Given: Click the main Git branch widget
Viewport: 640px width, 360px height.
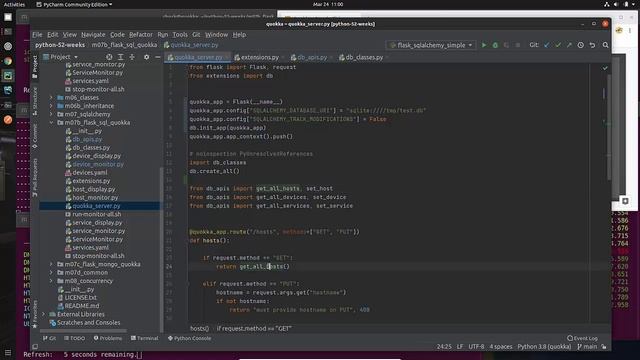Looking at the screenshot, I should (x=587, y=347).
